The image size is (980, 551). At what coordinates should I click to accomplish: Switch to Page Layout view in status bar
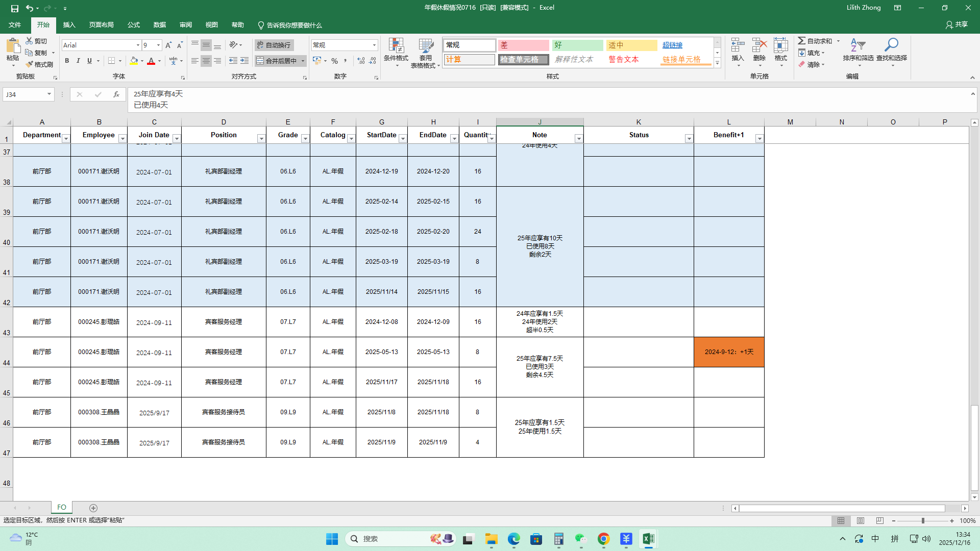861,521
